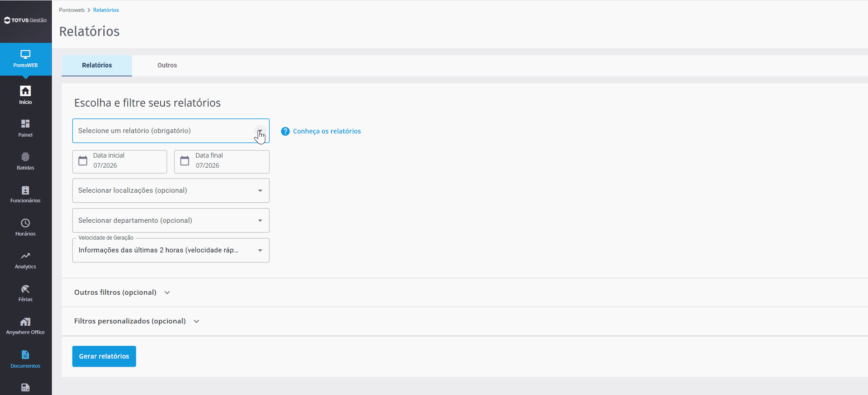Image resolution: width=868 pixels, height=395 pixels.
Task: Open the Velocidade de Geração dropdown
Action: click(171, 250)
